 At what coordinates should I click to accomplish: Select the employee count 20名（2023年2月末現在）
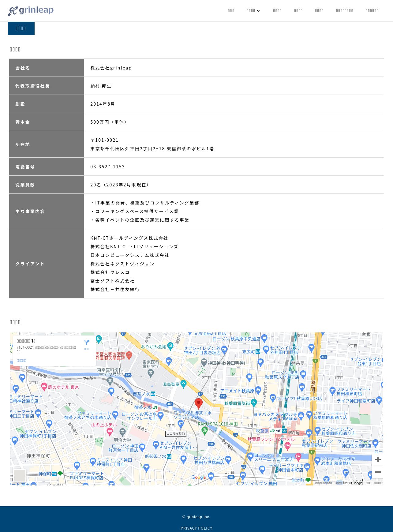[x=119, y=185]
